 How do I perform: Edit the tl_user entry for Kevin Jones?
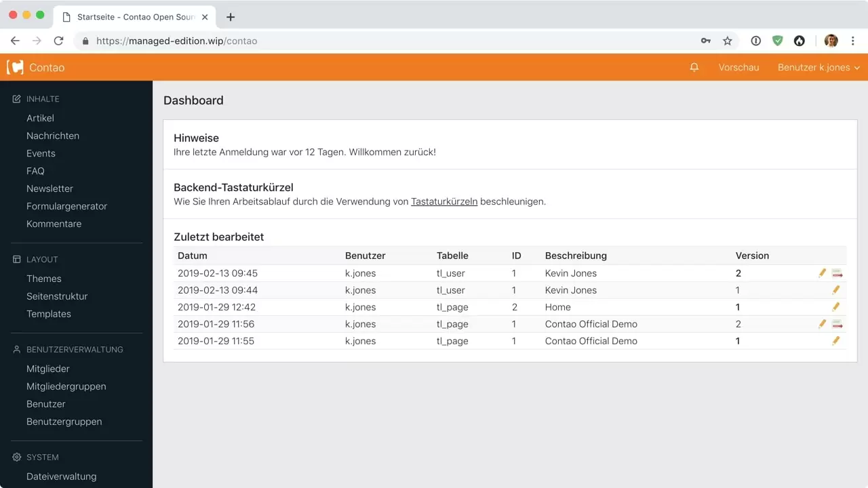[822, 272]
